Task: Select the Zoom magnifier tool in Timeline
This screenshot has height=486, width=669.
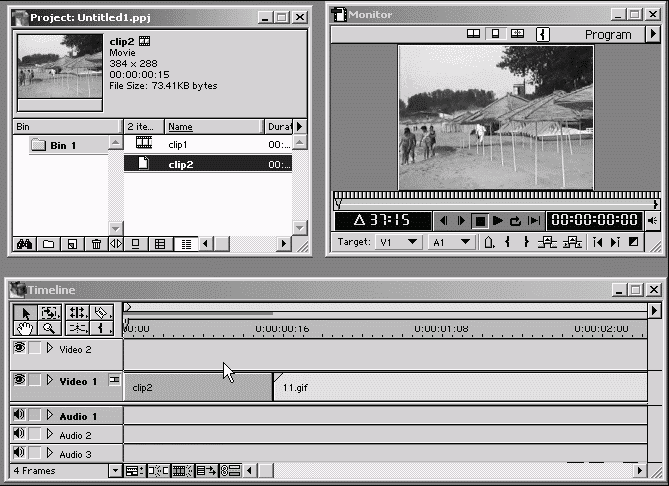Action: pos(49,328)
